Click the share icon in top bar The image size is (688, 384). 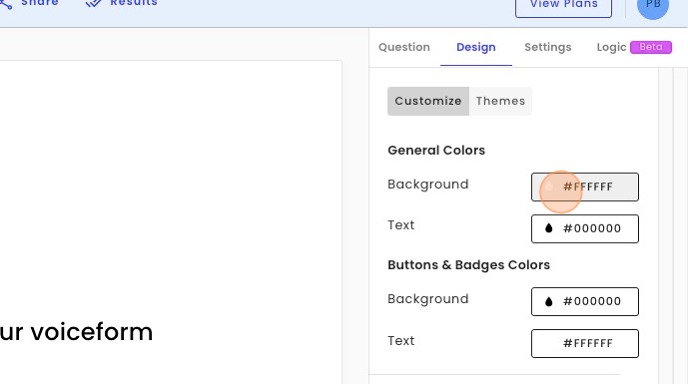(x=5, y=4)
